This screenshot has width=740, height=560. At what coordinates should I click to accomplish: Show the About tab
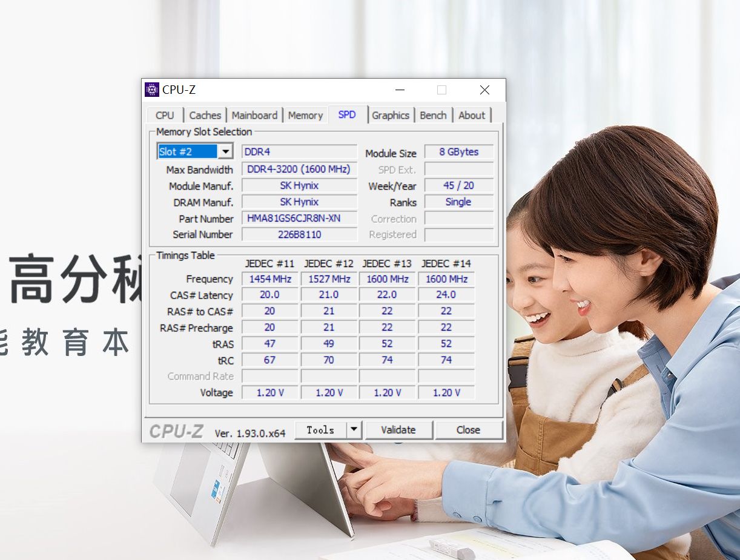[x=472, y=115]
